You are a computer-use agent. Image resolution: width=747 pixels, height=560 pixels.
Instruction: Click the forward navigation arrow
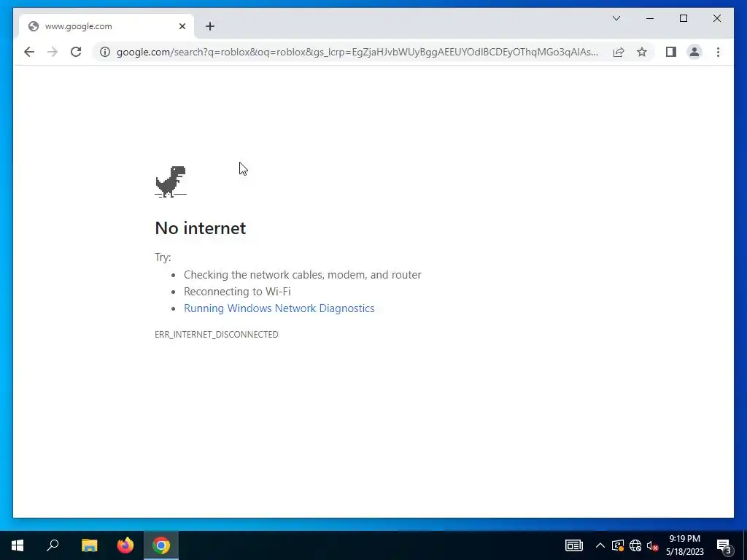coord(53,52)
